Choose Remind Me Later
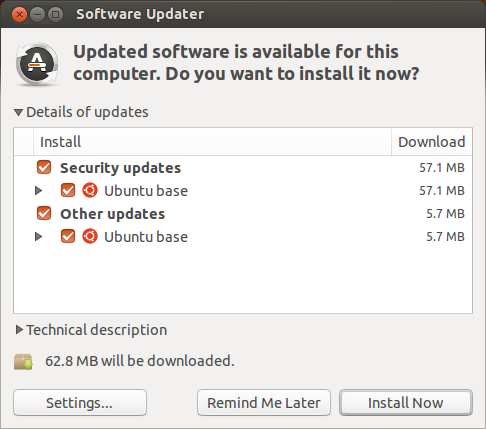 (x=264, y=403)
